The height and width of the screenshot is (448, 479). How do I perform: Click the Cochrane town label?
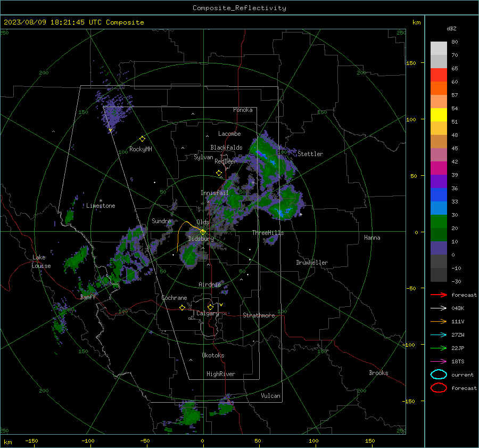coord(174,298)
